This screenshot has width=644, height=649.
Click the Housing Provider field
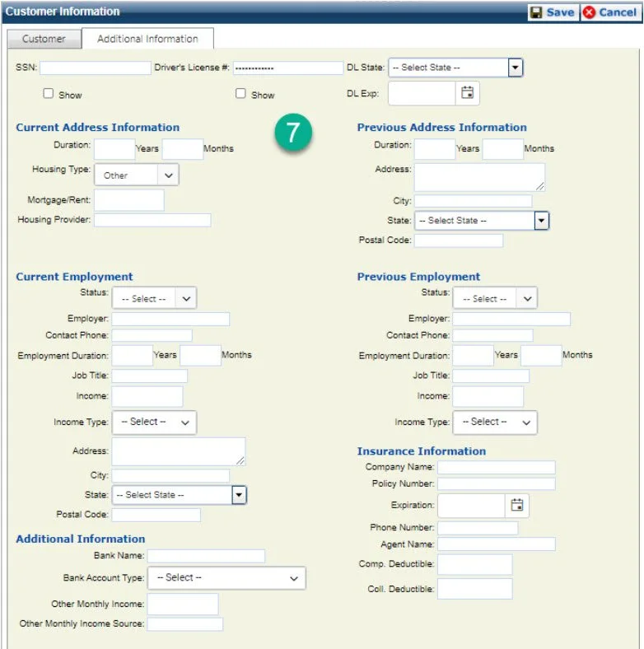tap(152, 220)
